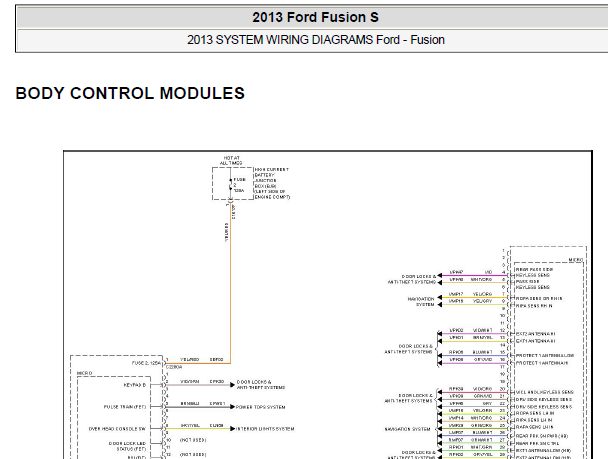Click the '2013 Ford Fusion S' title
Image resolution: width=608 pixels, height=459 pixels.
coord(315,17)
